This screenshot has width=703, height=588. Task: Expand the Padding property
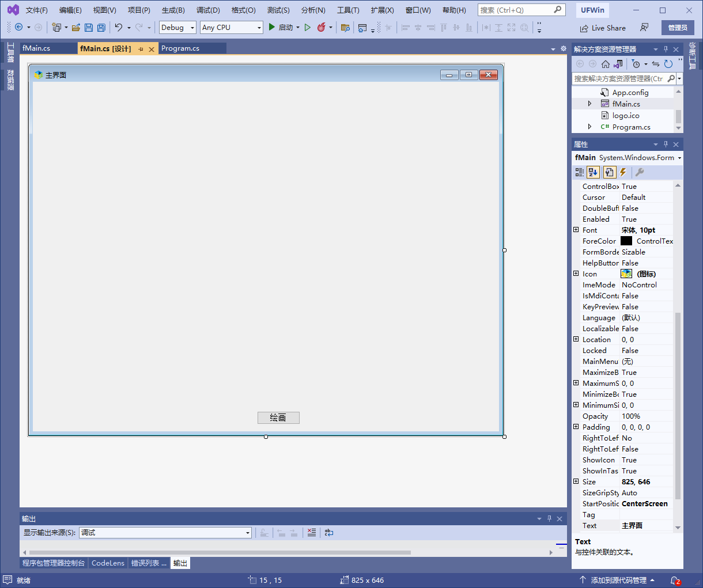pyautogui.click(x=576, y=427)
